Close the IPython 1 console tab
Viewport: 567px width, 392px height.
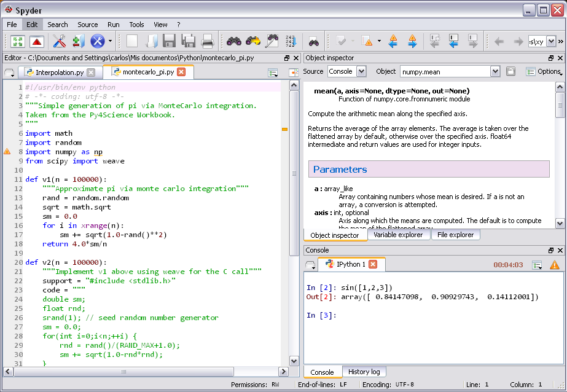point(373,264)
